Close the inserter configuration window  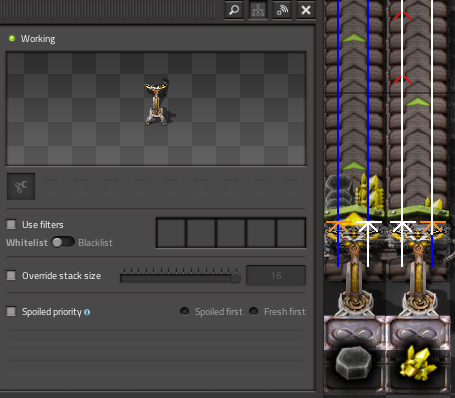pyautogui.click(x=306, y=10)
